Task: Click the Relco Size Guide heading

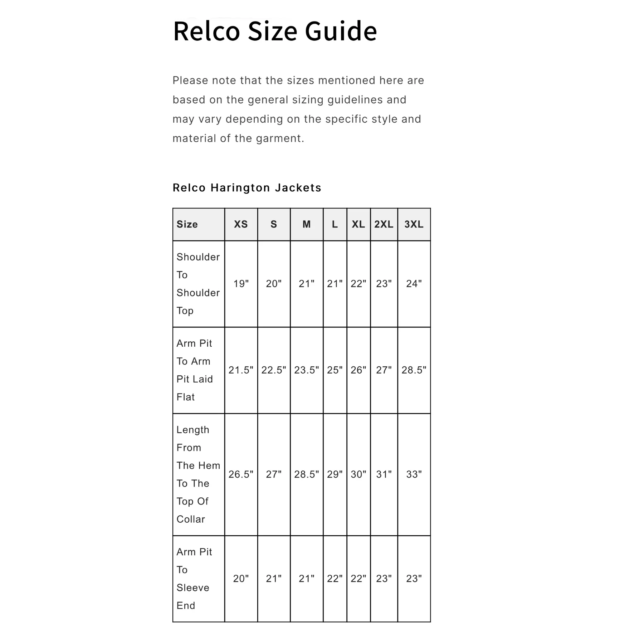Action: coord(275,31)
